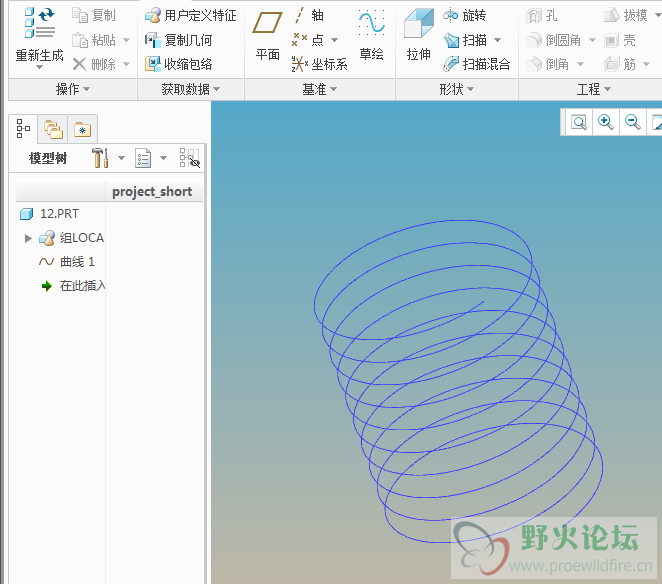Select 曲线 1 in the model tree

click(x=76, y=262)
